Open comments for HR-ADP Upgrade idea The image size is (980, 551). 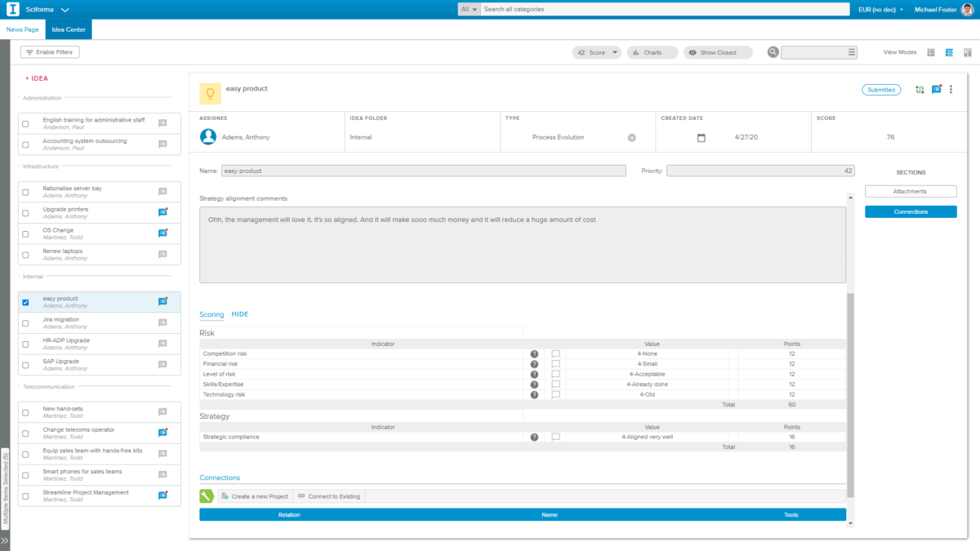point(163,344)
